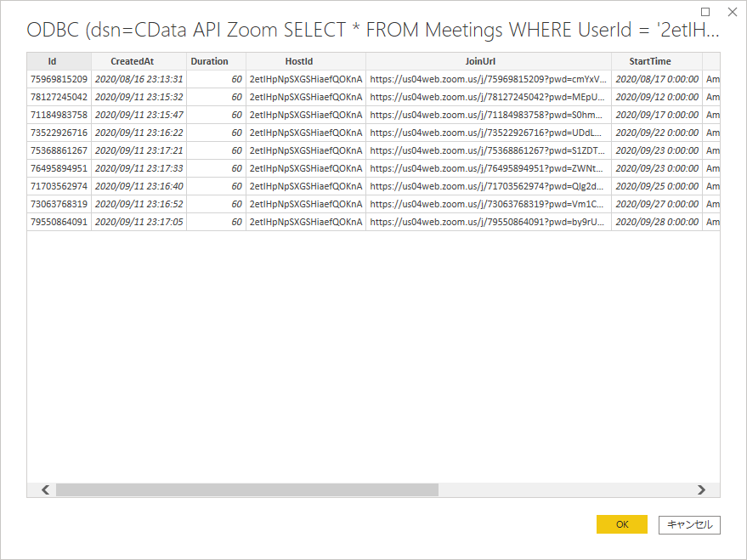This screenshot has height=560, width=747.
Task: Click the Id cell 75969815209
Action: click(59, 79)
